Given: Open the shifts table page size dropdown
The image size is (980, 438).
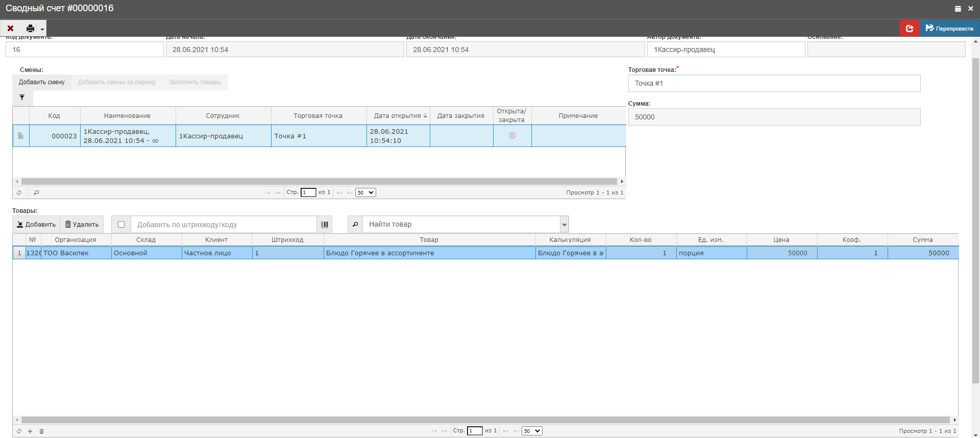Looking at the screenshot, I should pos(365,192).
